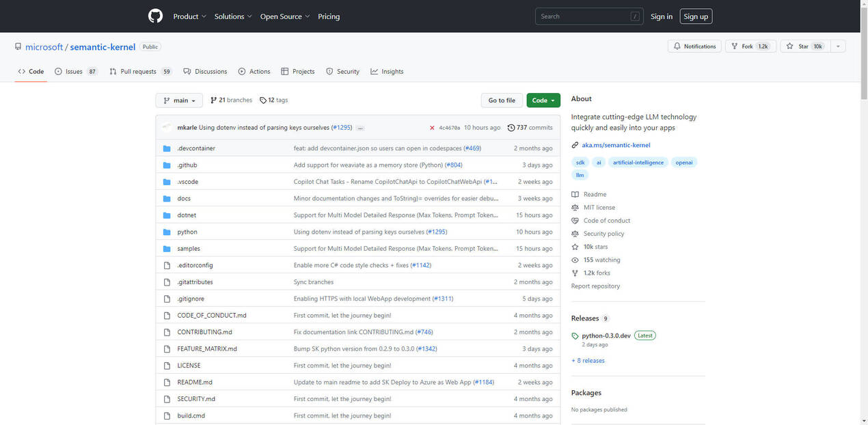Screen dimensions: 868x425
Task: Open build.cmd file
Action: [191, 416]
